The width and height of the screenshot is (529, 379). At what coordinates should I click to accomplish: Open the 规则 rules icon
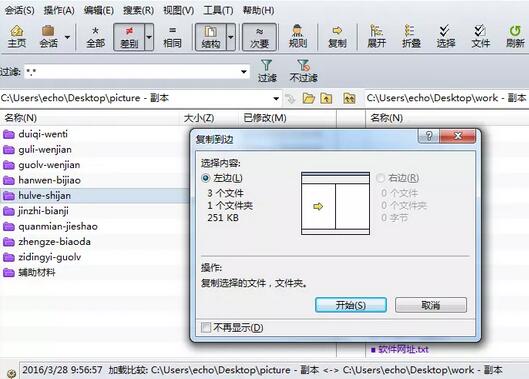pyautogui.click(x=298, y=36)
